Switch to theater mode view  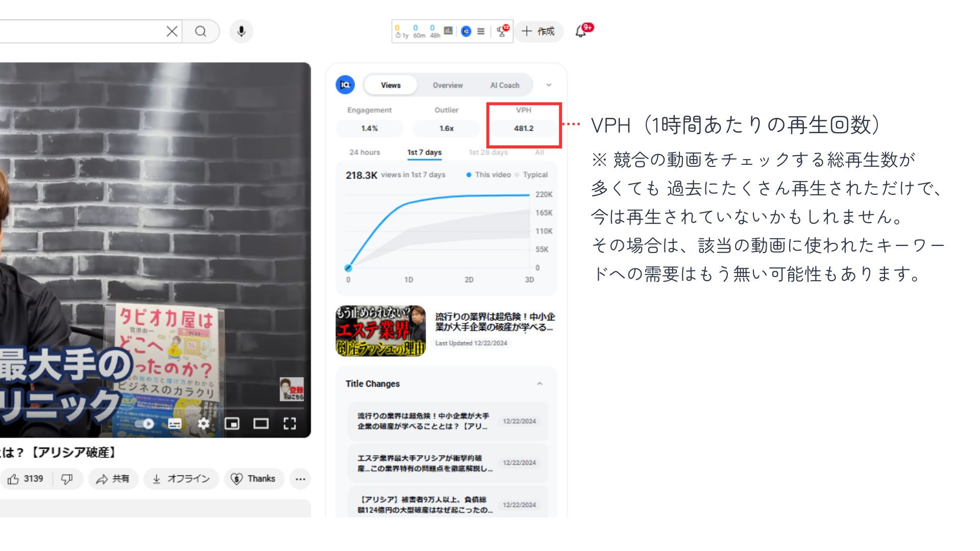(x=261, y=423)
